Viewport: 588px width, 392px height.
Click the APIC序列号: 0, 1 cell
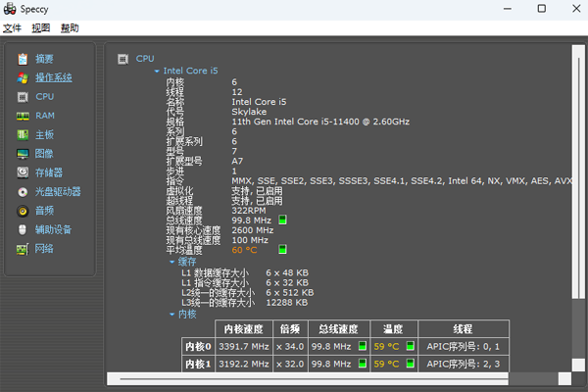464,346
